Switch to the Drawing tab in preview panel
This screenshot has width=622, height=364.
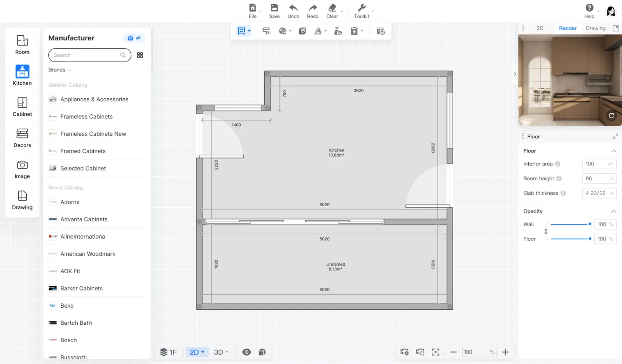pyautogui.click(x=595, y=28)
